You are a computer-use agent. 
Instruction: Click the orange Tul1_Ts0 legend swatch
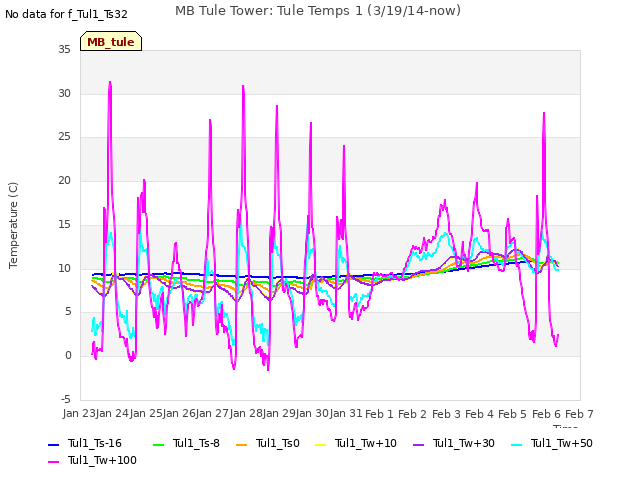[x=242, y=444]
